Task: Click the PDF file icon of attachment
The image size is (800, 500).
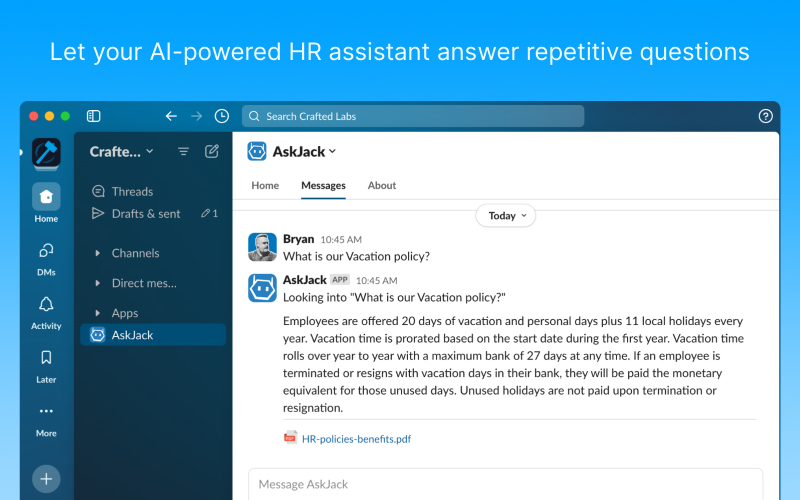Action: (290, 438)
